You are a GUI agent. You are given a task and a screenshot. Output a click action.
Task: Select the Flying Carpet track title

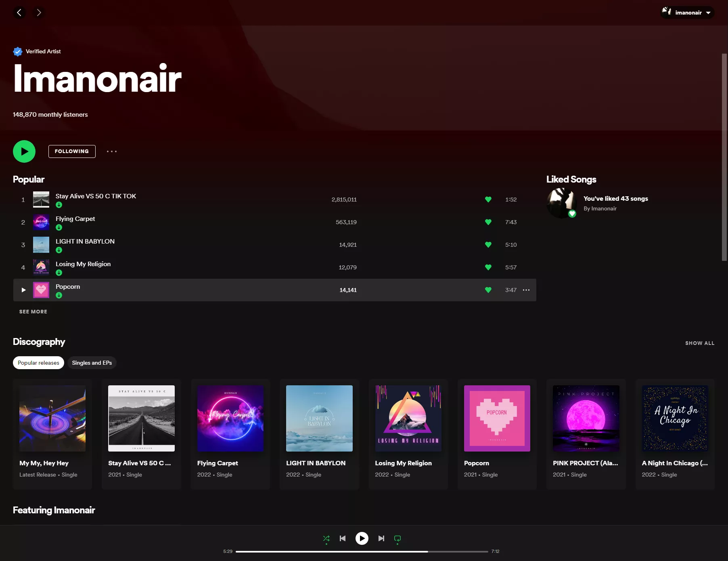[x=75, y=219]
